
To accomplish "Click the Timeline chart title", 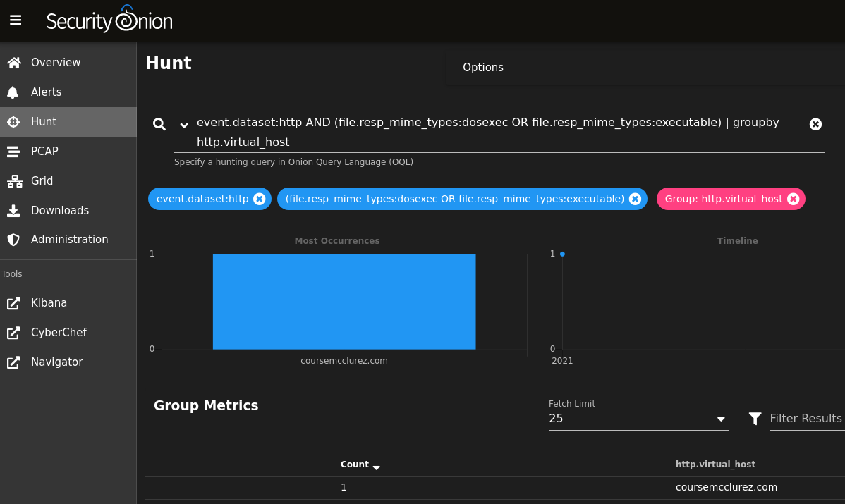I will (737, 240).
